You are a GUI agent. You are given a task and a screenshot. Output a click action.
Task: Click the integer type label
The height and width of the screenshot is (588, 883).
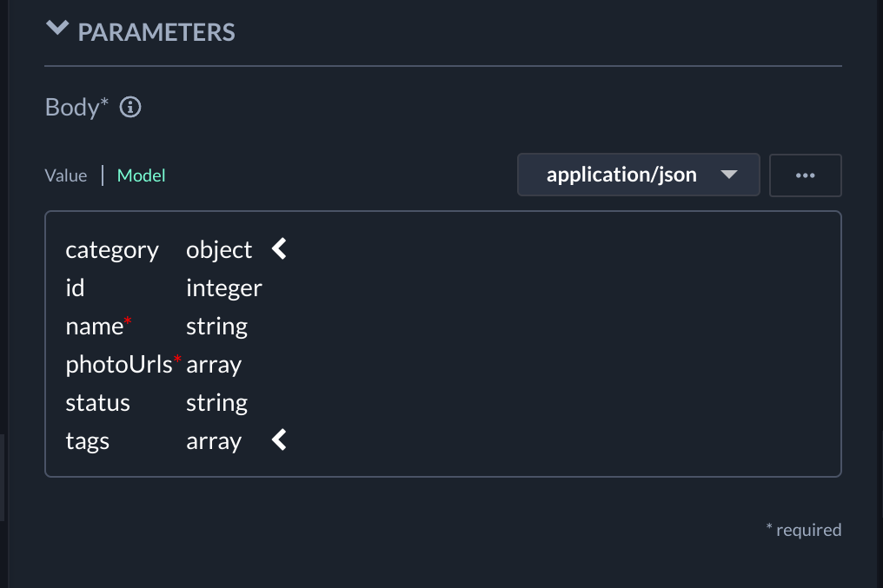tap(224, 288)
